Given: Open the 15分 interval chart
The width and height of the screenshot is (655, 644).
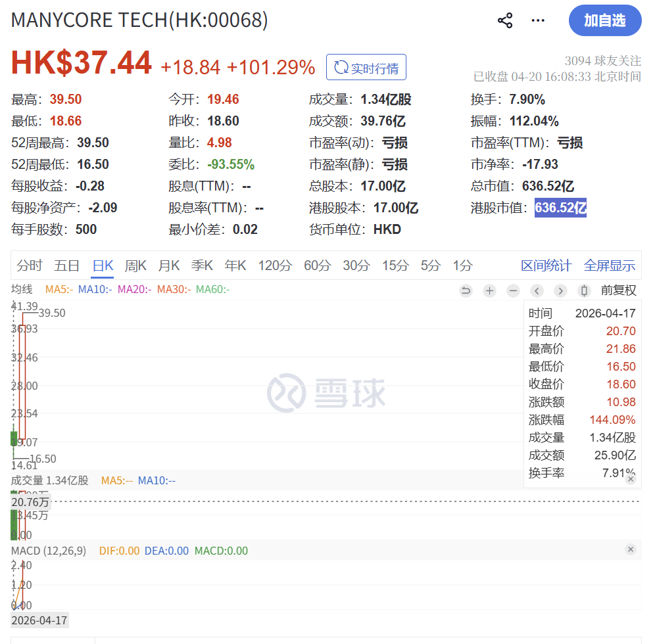Looking at the screenshot, I should coord(395,265).
